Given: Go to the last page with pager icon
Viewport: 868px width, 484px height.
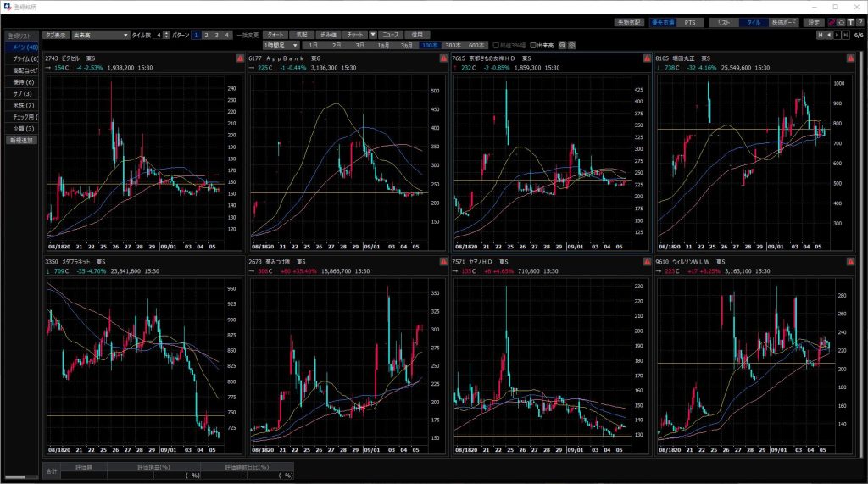Looking at the screenshot, I should tap(846, 35).
